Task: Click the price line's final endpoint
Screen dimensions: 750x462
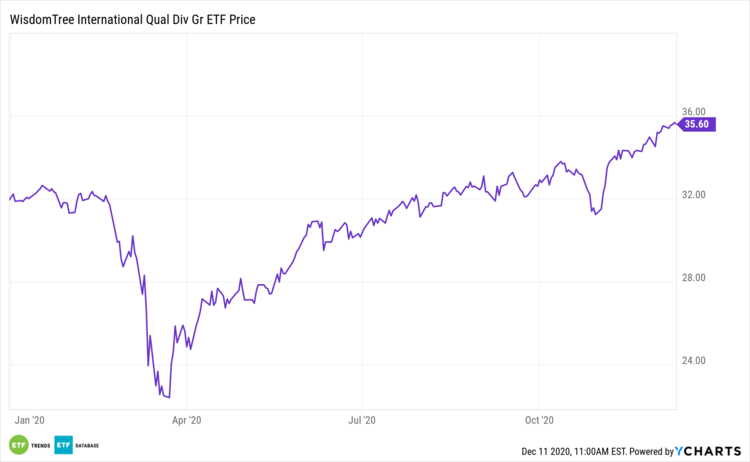Action: [676, 124]
